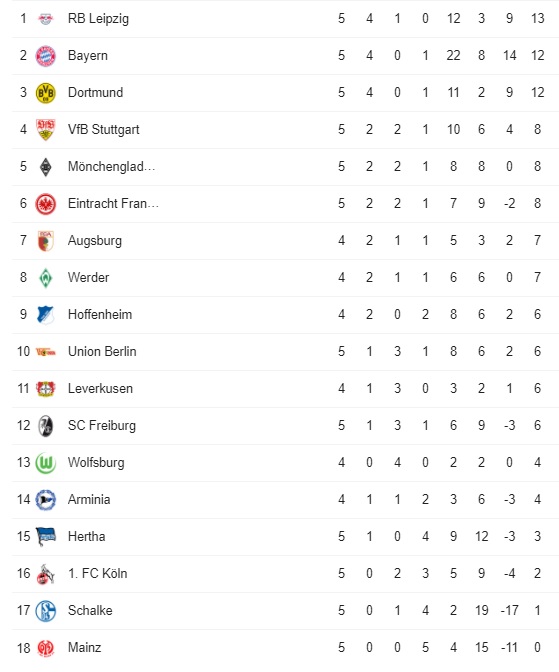Click the VfB Stuttgart crest
559x672 pixels.
click(45, 129)
